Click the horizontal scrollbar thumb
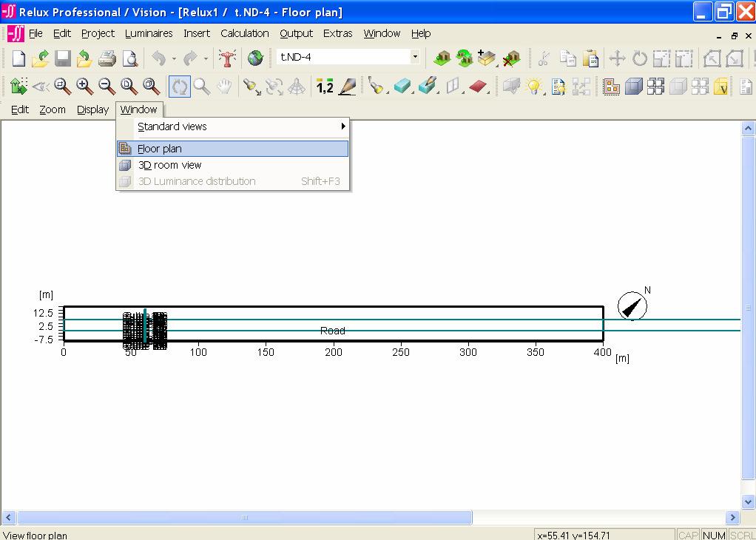 tap(245, 517)
